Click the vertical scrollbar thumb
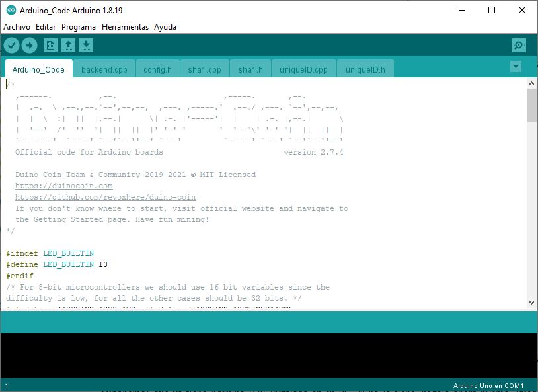Image resolution: width=538 pixels, height=392 pixels. click(x=531, y=104)
